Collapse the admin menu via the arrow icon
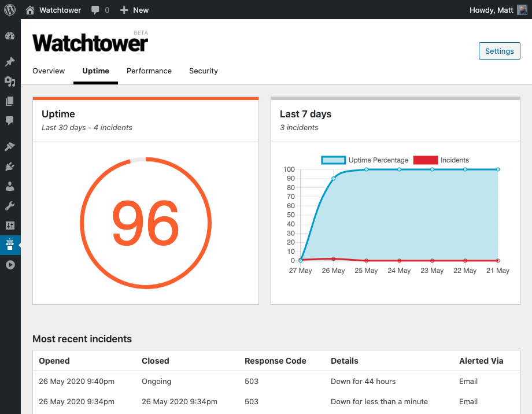The width and height of the screenshot is (532, 414). 10,265
